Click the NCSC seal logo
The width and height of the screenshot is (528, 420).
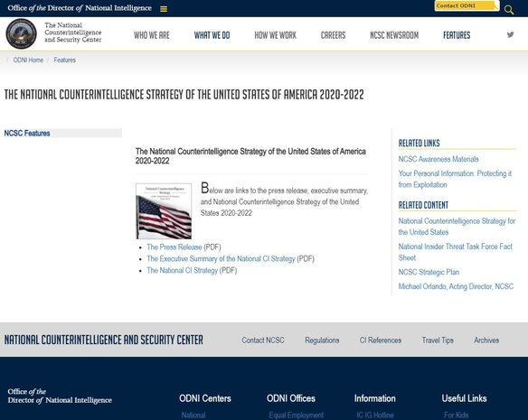21,33
